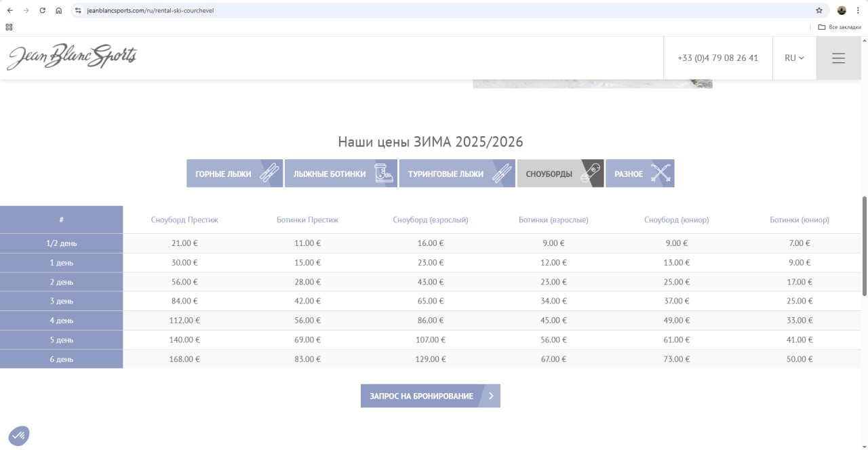Viewport: 868px width, 450px height.
Task: Reload the page with refresh icon
Action: pos(42,10)
